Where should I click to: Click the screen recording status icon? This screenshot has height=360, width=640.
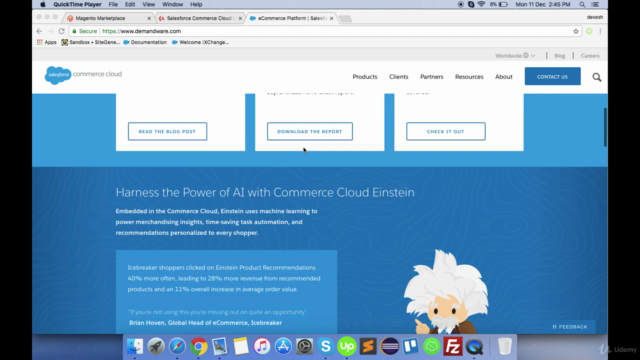(x=460, y=4)
